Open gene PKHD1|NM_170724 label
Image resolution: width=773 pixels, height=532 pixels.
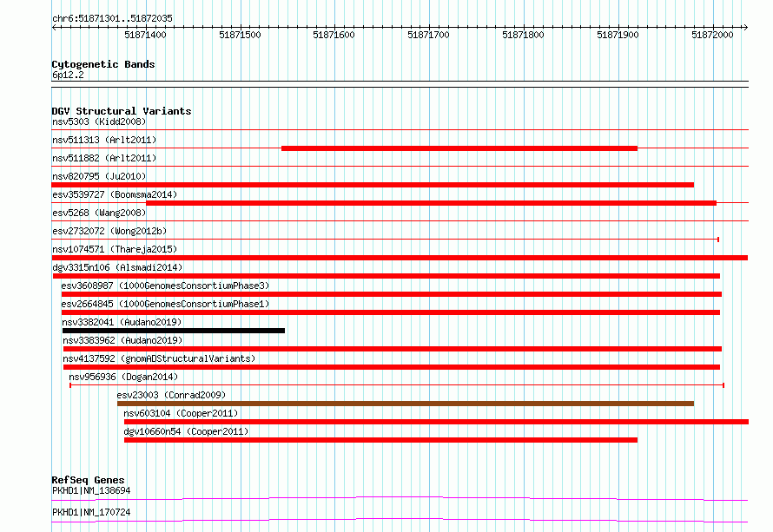coord(91,512)
